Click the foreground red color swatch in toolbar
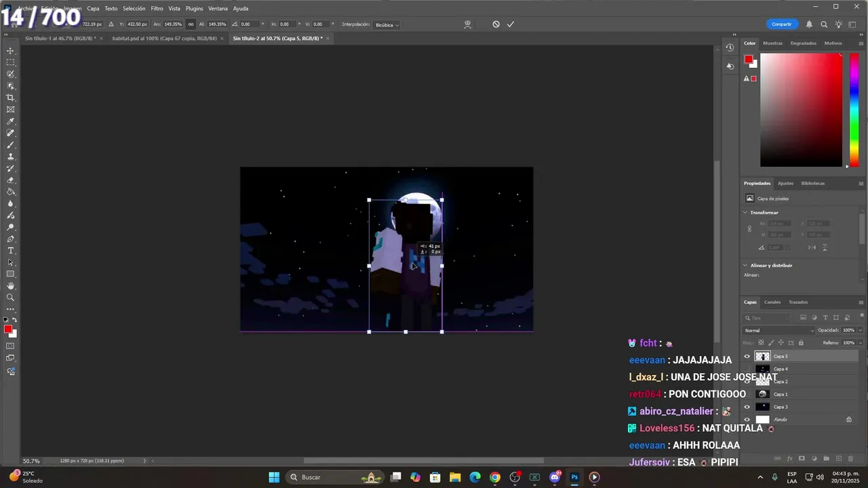Screen dimensions: 868x488 pos(7,329)
